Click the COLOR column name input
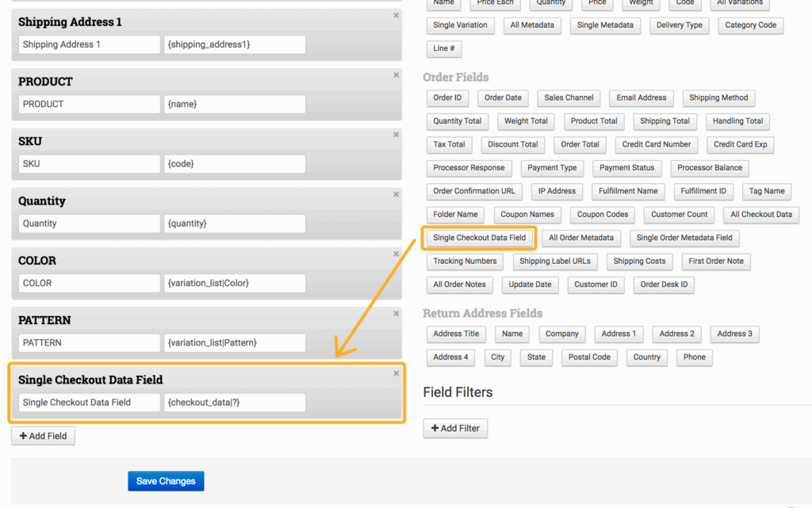The height and width of the screenshot is (508, 812). (89, 283)
